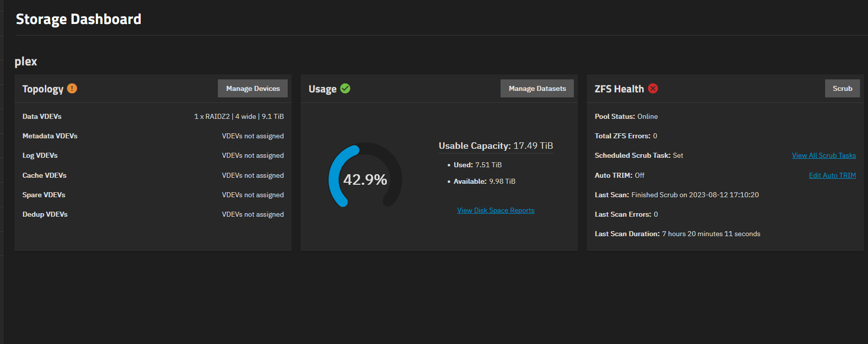Image resolution: width=868 pixels, height=344 pixels.
Task: Open the View Disk Space Reports link
Action: tap(496, 210)
